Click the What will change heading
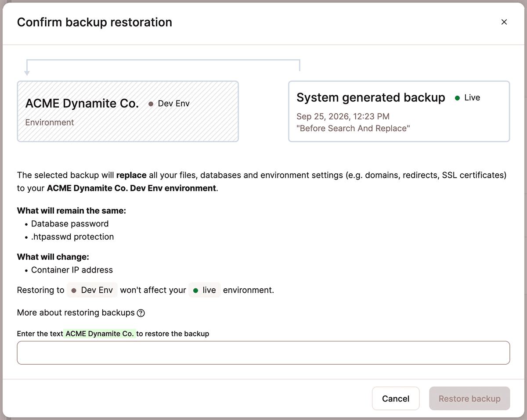 pyautogui.click(x=53, y=257)
